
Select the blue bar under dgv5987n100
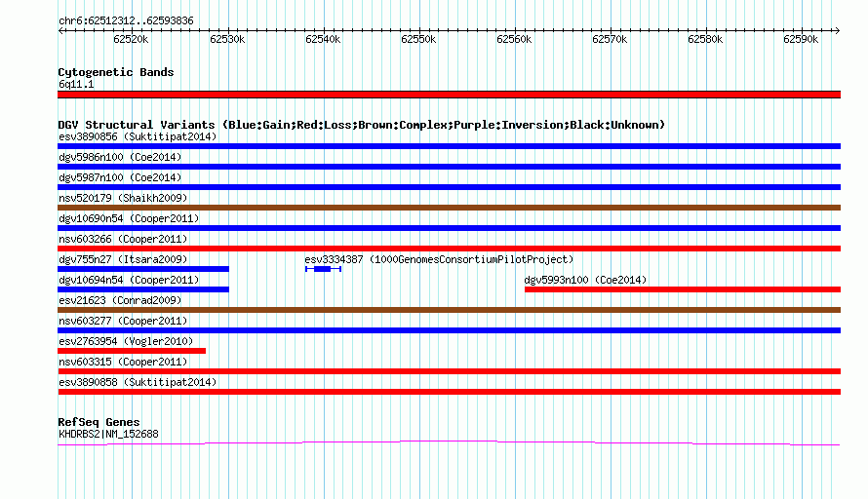coord(449,187)
